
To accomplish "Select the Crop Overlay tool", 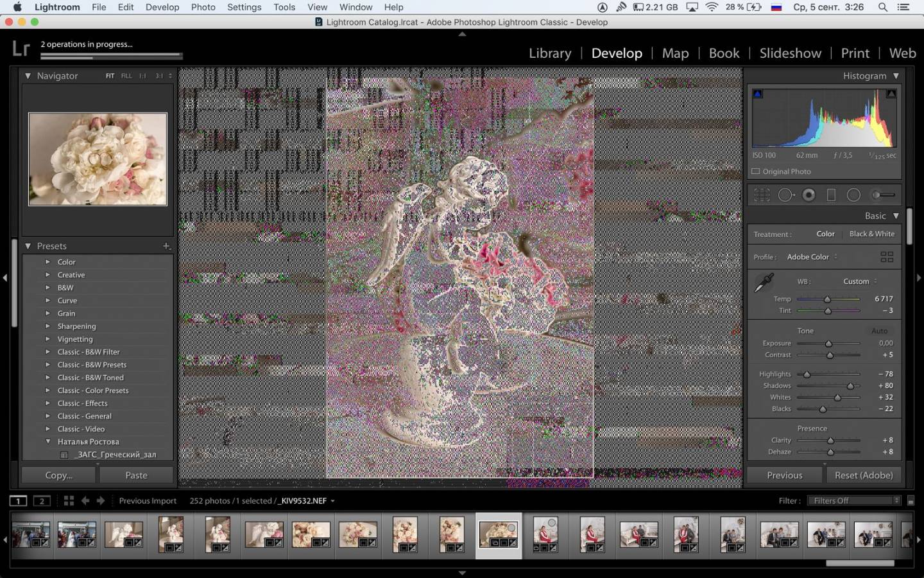I will pyautogui.click(x=762, y=195).
